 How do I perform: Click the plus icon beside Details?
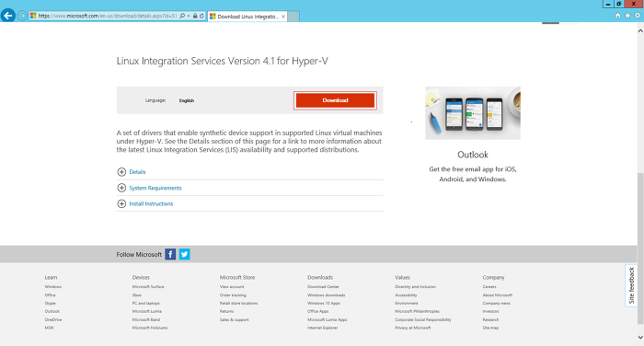point(121,172)
